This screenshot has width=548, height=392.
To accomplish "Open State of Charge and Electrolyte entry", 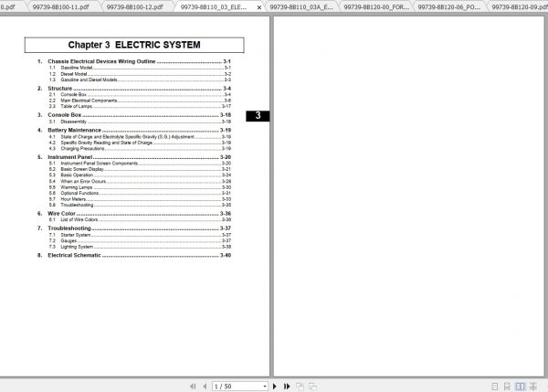I will [140, 137].
